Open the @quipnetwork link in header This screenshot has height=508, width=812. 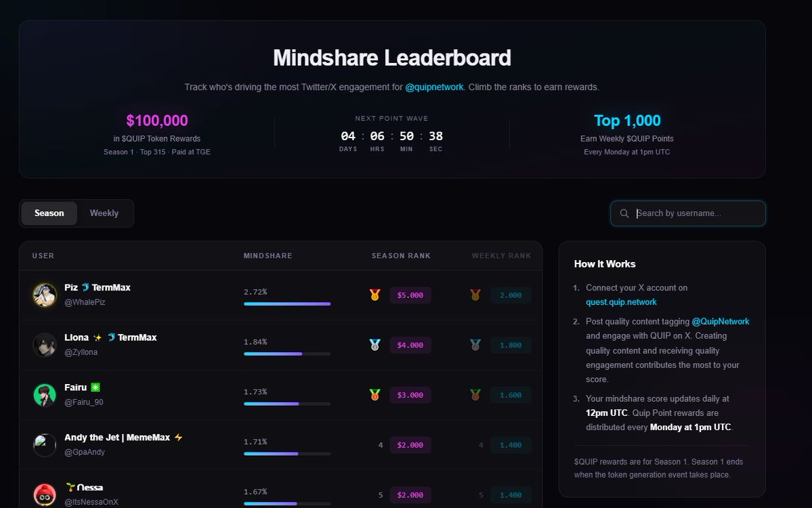point(434,87)
